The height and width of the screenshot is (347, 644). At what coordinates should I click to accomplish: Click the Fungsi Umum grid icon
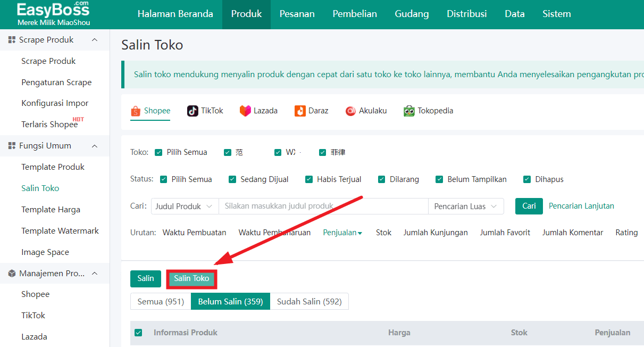tap(12, 146)
